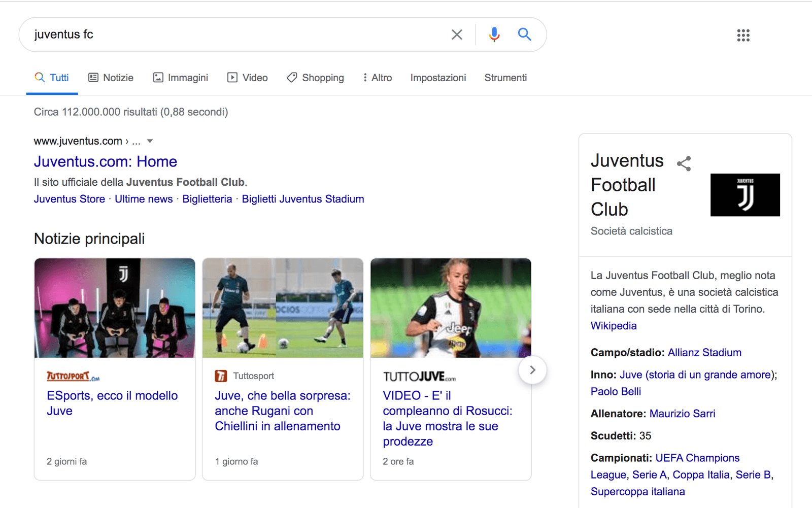812x508 pixels.
Task: Open the Allianz Stadium link
Action: pos(704,352)
